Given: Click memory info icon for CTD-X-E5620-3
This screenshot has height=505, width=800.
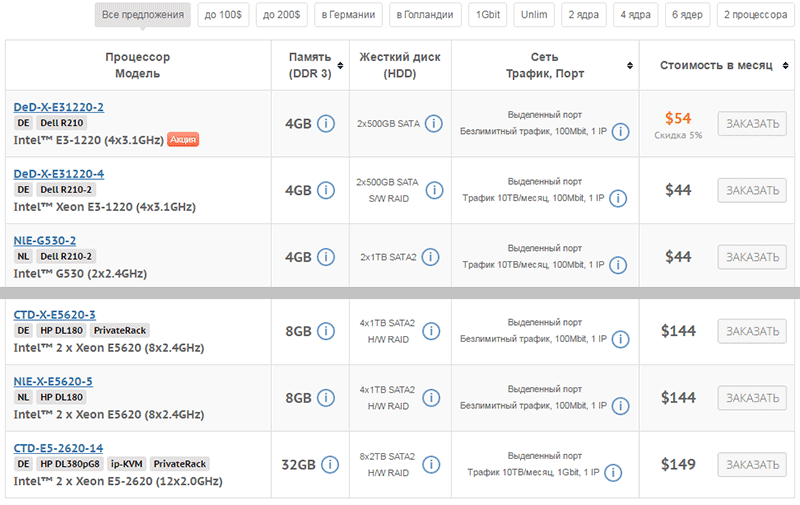Looking at the screenshot, I should (x=326, y=331).
